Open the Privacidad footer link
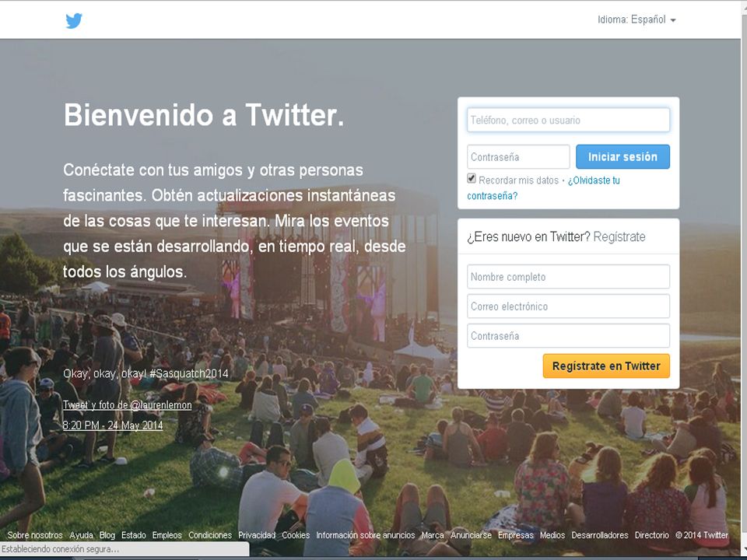This screenshot has height=560, width=747. coord(257,535)
